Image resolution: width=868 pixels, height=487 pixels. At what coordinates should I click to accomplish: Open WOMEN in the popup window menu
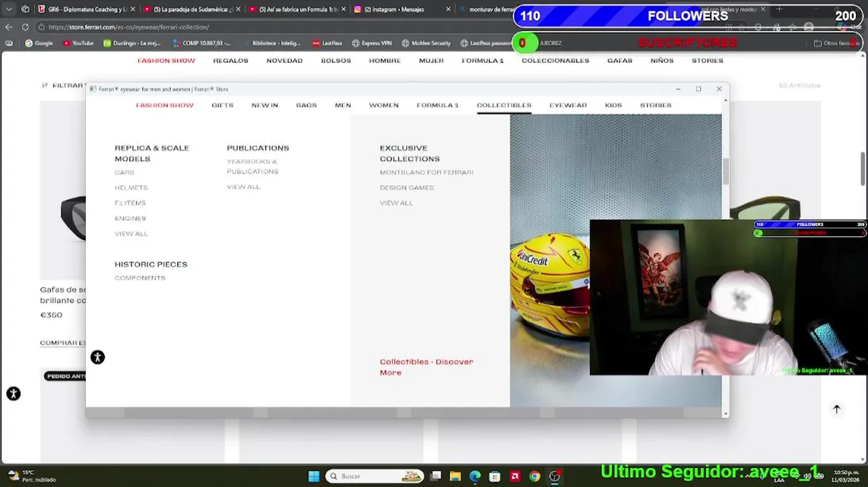[x=384, y=106]
